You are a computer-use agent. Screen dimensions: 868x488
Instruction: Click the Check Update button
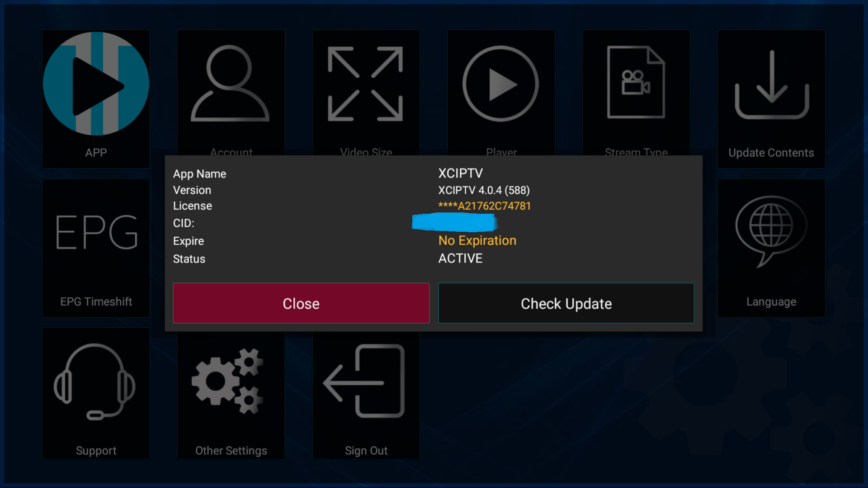coord(566,303)
